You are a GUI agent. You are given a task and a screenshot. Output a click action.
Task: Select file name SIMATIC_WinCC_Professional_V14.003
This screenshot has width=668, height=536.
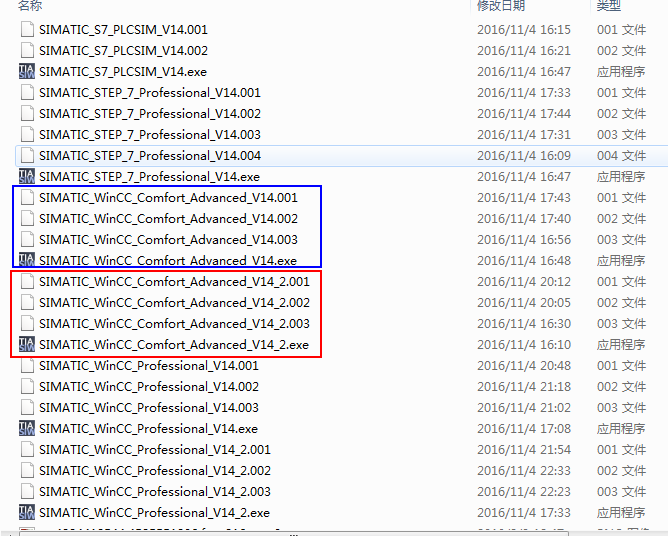pos(149,408)
